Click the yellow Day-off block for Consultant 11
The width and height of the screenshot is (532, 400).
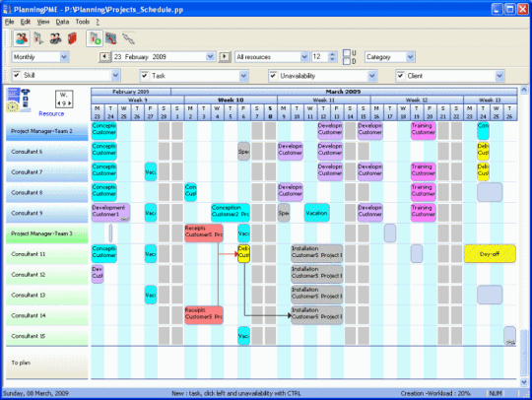490,254
